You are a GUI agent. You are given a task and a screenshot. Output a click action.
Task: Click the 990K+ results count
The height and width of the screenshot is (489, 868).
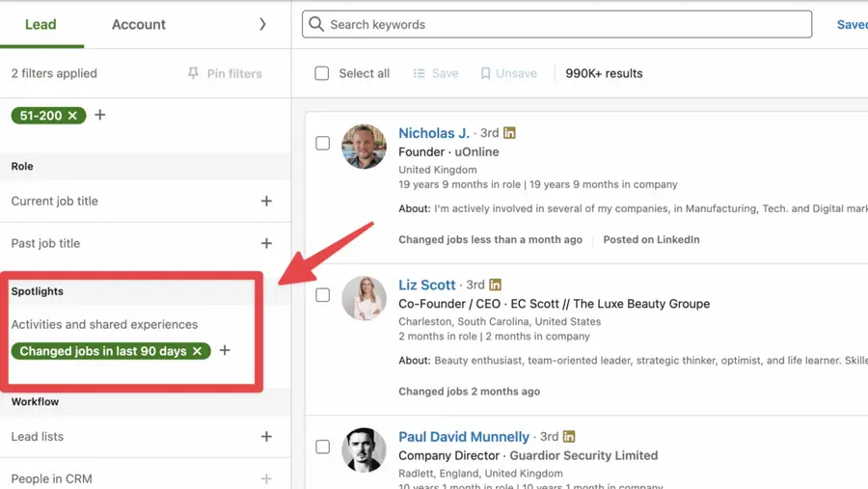pyautogui.click(x=604, y=73)
